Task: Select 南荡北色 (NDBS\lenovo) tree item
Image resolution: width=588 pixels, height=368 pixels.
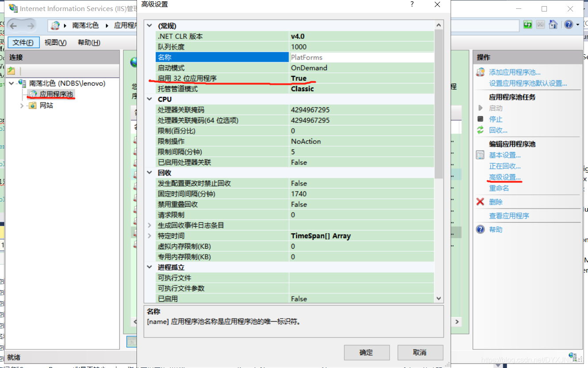Action: coord(67,83)
